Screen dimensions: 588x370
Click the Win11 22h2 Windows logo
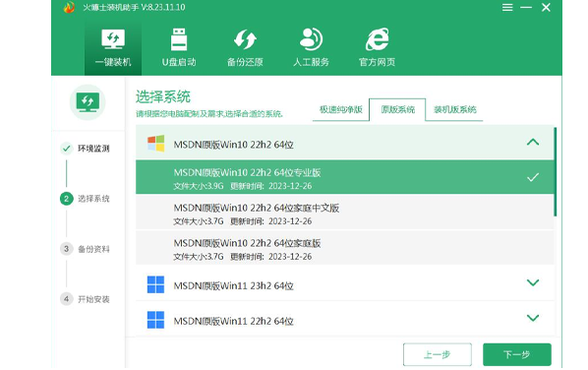pos(155,320)
